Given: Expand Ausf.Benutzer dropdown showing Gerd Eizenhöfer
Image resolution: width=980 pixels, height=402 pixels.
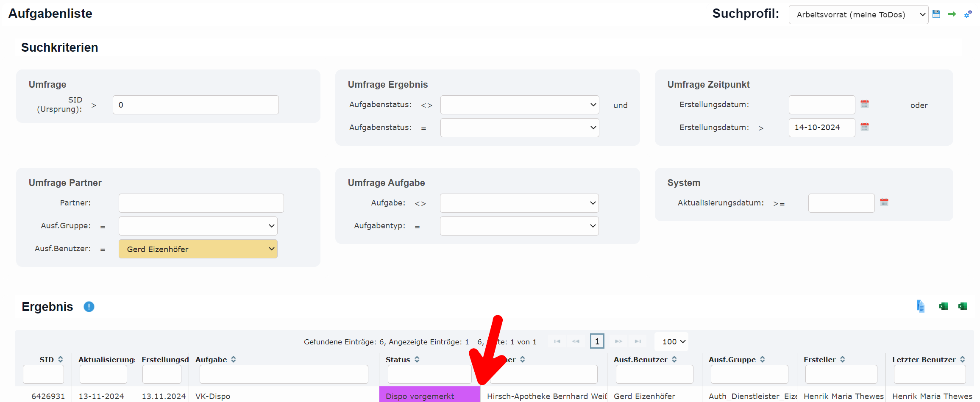Looking at the screenshot, I should (x=198, y=249).
